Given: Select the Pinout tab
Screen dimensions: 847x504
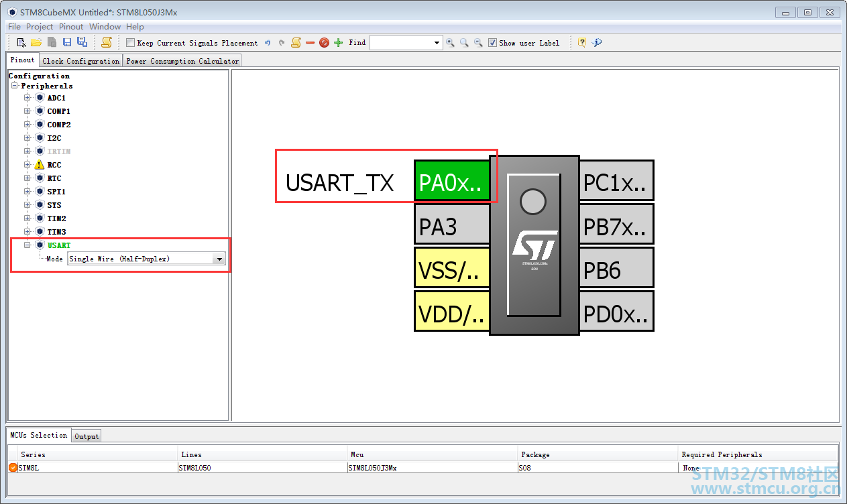Looking at the screenshot, I should point(23,60).
